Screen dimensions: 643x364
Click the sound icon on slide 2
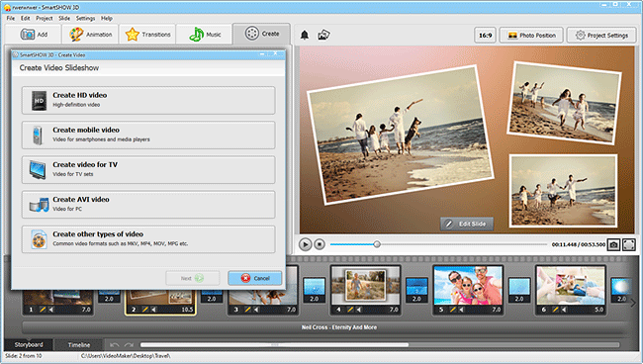153,310
